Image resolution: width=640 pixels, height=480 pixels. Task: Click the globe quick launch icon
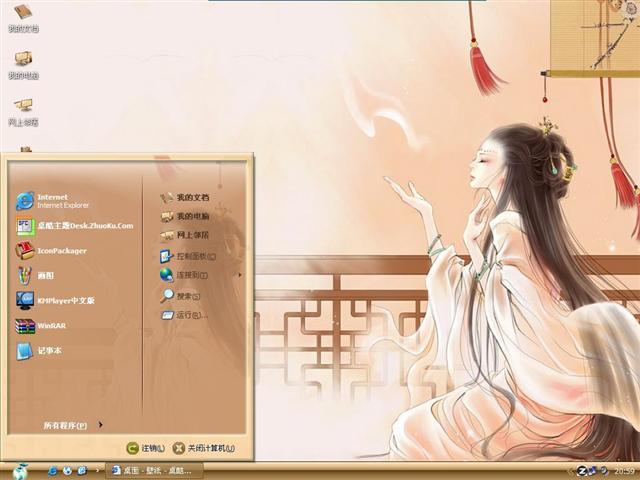point(67,471)
